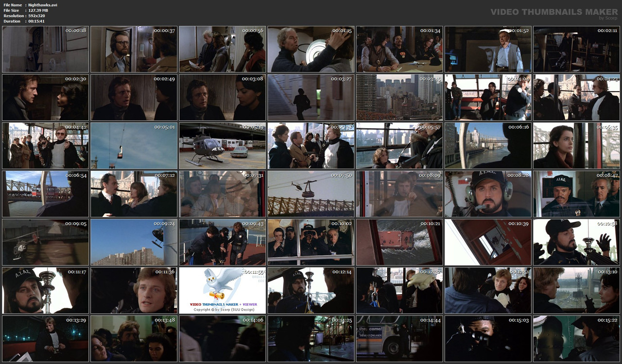This screenshot has height=364, width=622.
Task: Open the thumbnail stamped 00:10:39
Action: [488, 242]
